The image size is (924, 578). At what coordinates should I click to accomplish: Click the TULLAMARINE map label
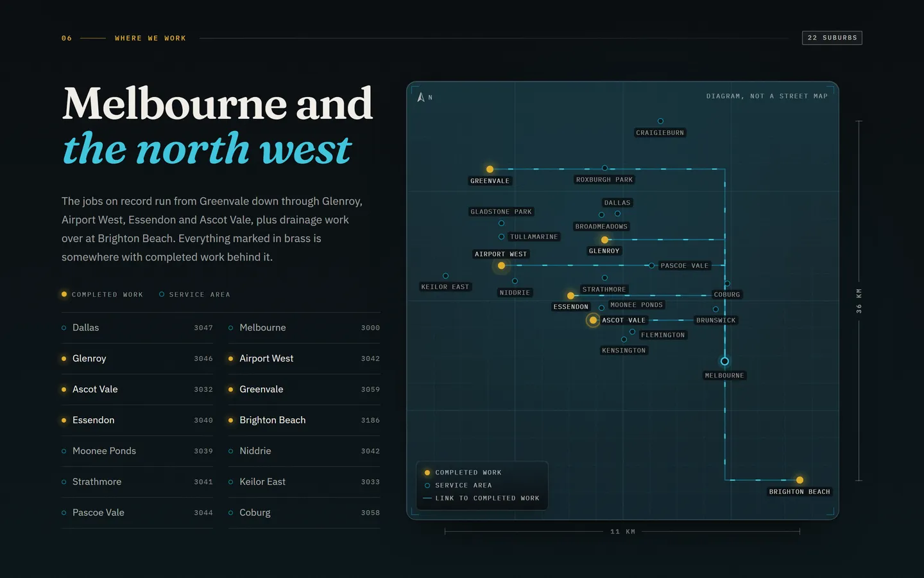click(x=534, y=237)
